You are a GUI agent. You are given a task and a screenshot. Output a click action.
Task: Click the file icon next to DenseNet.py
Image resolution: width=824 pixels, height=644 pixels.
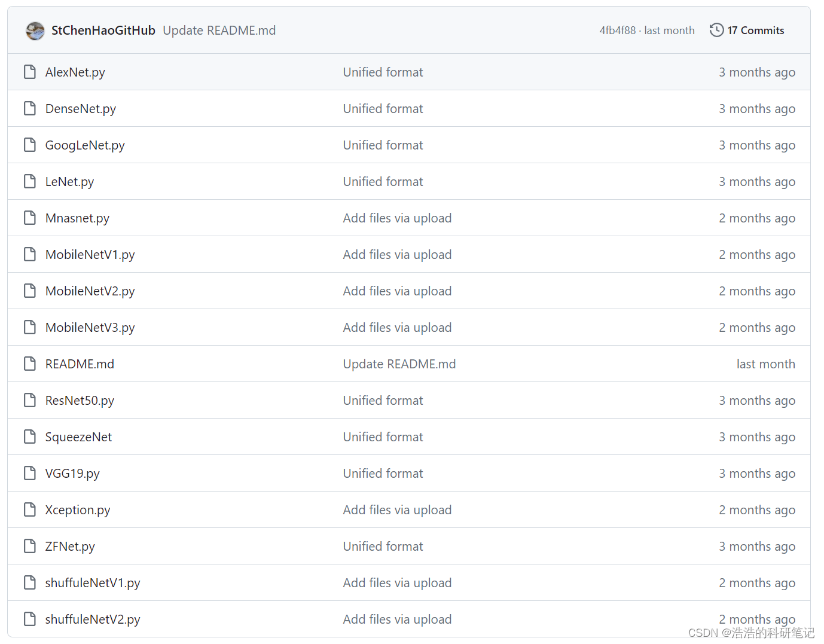pos(30,108)
